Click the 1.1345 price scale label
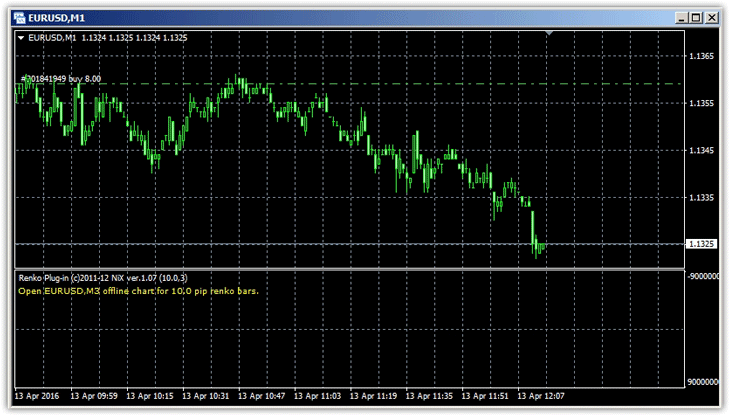 [x=701, y=151]
